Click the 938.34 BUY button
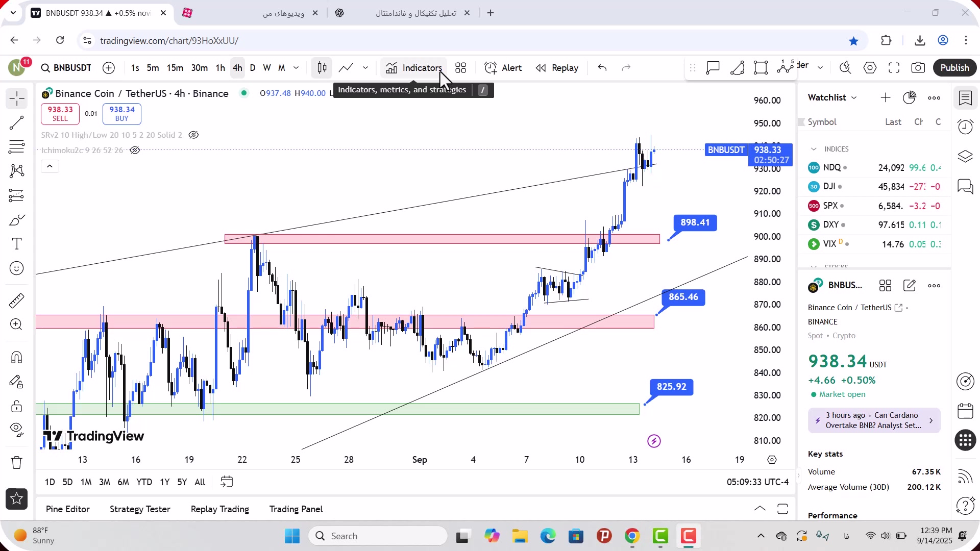 coord(122,114)
